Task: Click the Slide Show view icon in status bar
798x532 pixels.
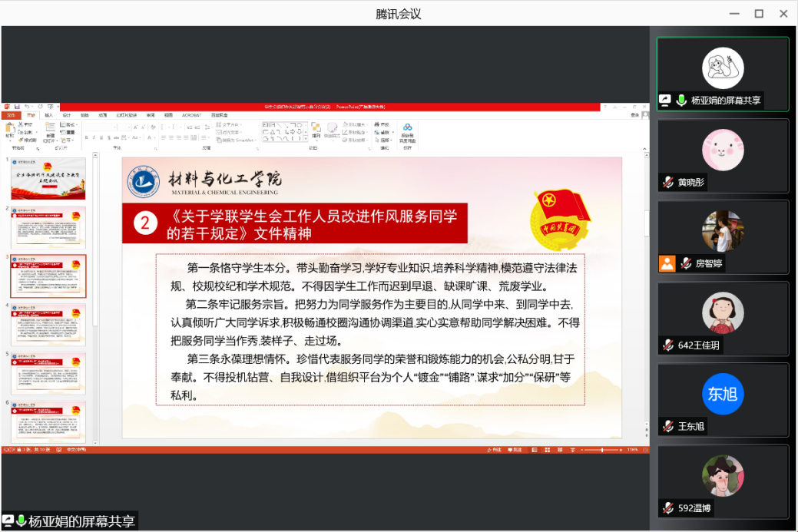Action: tap(573, 450)
